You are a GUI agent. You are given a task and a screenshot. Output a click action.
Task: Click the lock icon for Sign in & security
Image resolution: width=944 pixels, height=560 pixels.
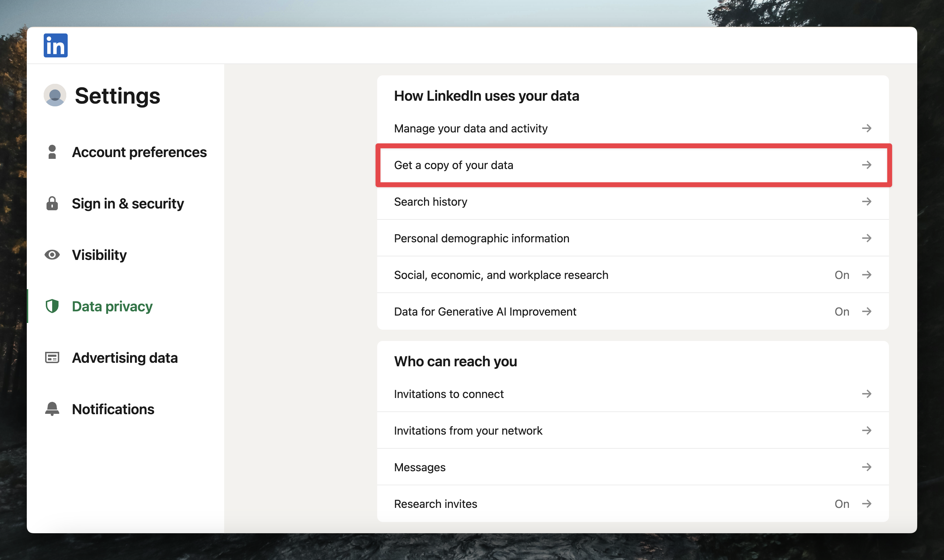(52, 204)
